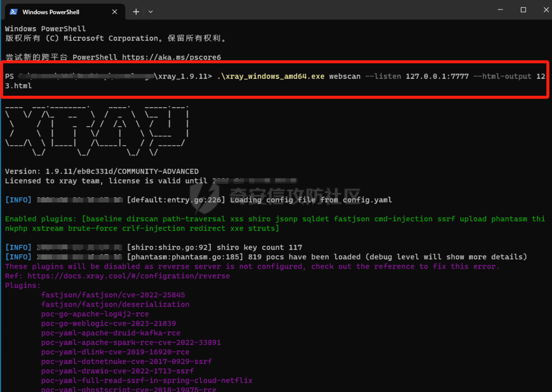Click the PowerShell icon in tab
Viewport: 552px width, 392px height.
click(14, 12)
